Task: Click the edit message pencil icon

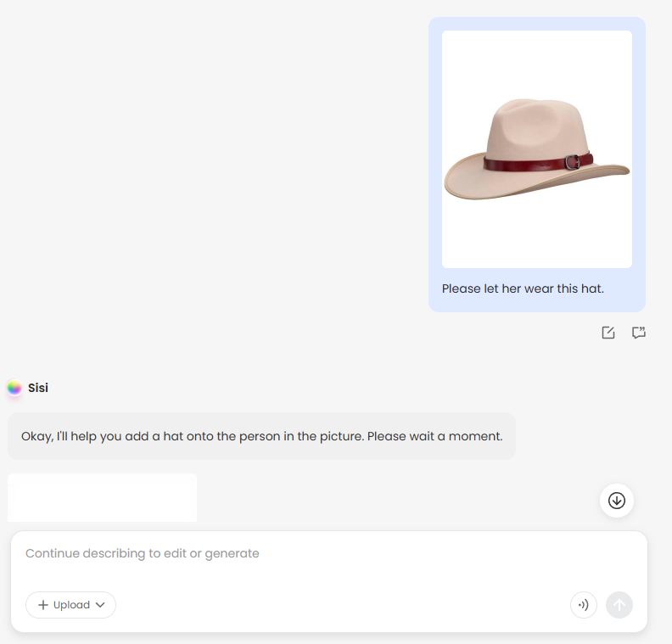Action: click(x=608, y=333)
